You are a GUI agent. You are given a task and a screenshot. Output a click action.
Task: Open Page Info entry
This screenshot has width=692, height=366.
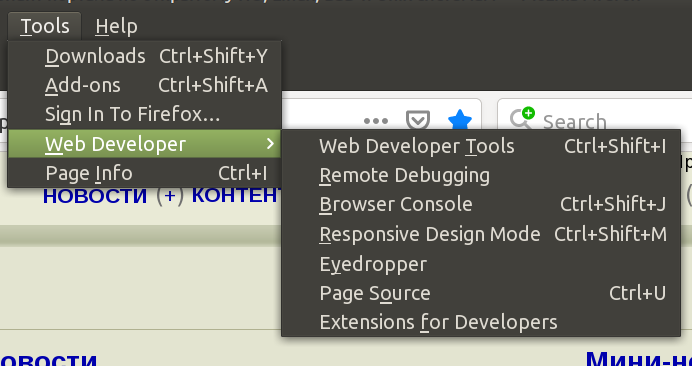145,173
